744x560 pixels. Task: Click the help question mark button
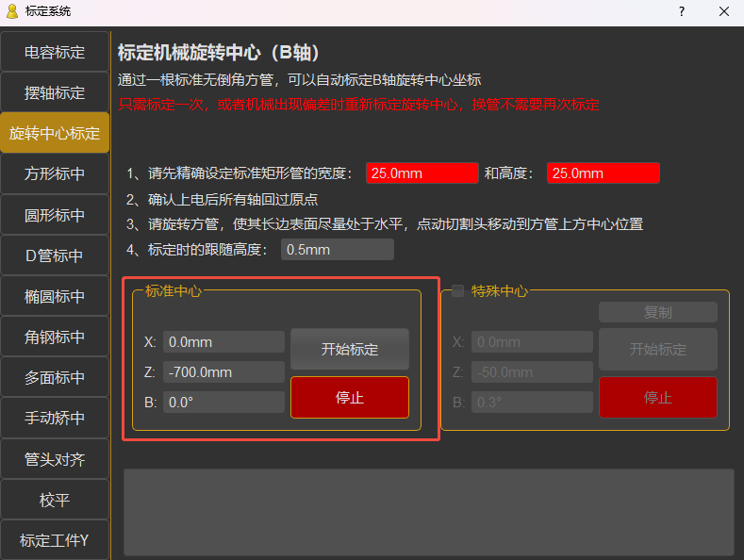pyautogui.click(x=682, y=11)
